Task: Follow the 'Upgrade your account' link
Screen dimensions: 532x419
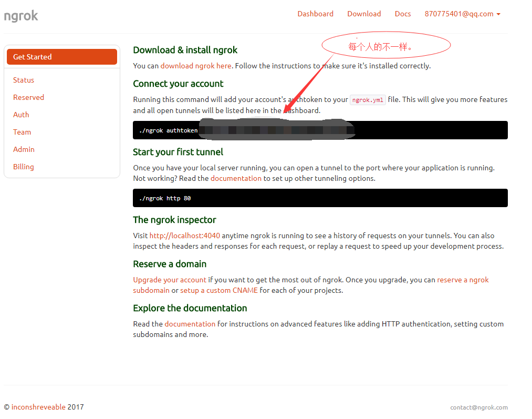Action: pos(169,280)
